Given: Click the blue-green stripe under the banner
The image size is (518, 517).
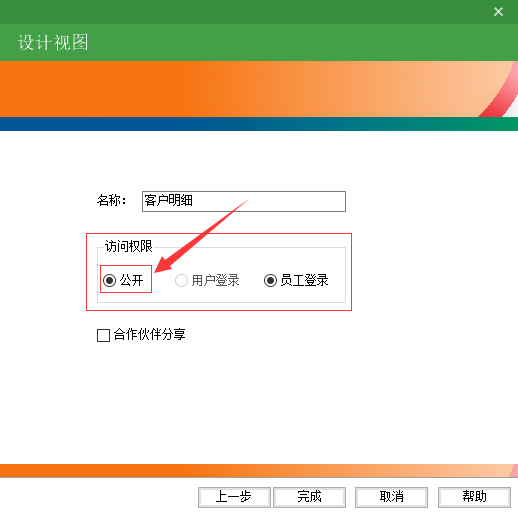Looking at the screenshot, I should (x=259, y=124).
